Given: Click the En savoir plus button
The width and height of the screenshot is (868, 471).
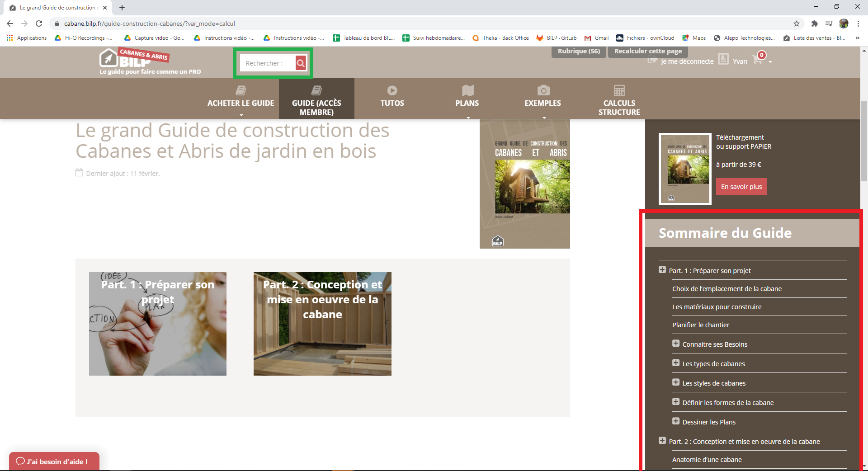Looking at the screenshot, I should pyautogui.click(x=741, y=187).
